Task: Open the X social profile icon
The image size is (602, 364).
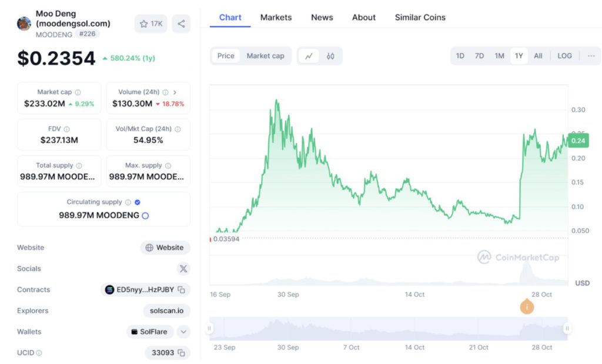Action: point(183,269)
